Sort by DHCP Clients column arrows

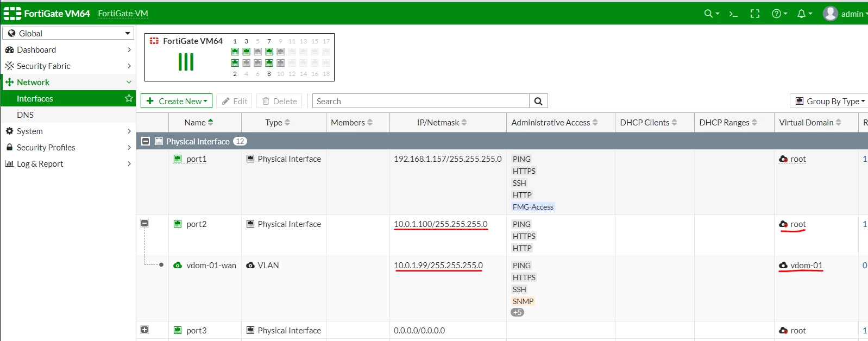pyautogui.click(x=674, y=123)
